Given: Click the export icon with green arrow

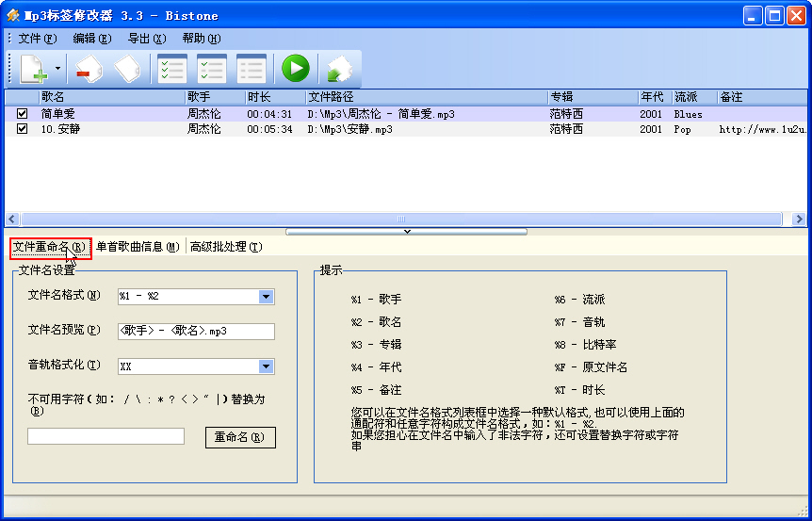Looking at the screenshot, I should 338,69.
